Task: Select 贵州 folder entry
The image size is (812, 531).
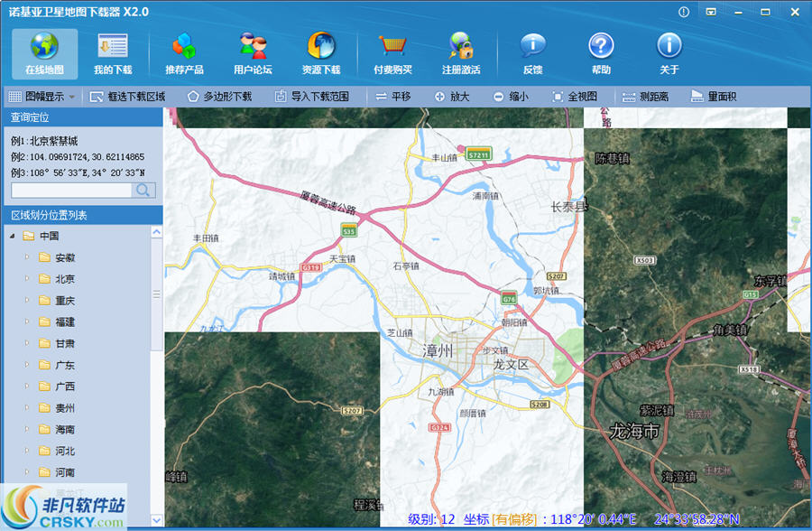Action: click(x=57, y=408)
